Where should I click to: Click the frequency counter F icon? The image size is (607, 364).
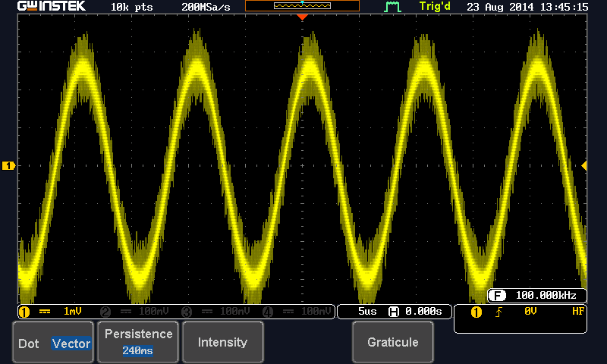[x=497, y=295]
